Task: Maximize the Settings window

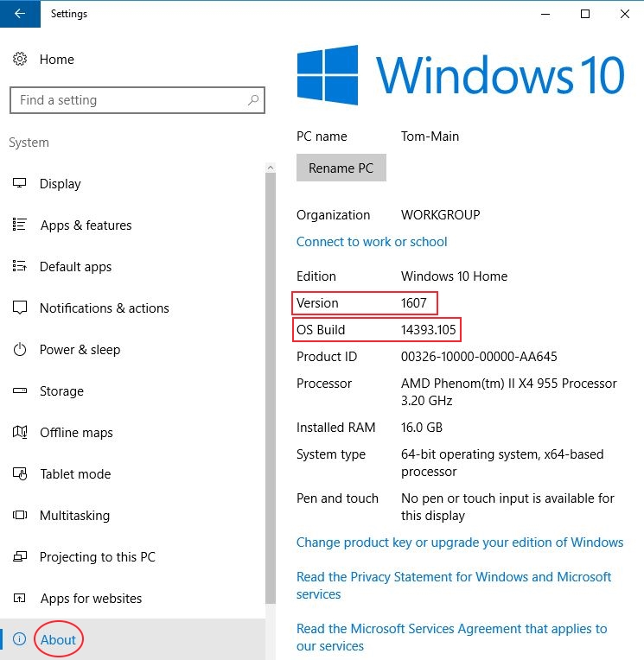Action: 585,14
